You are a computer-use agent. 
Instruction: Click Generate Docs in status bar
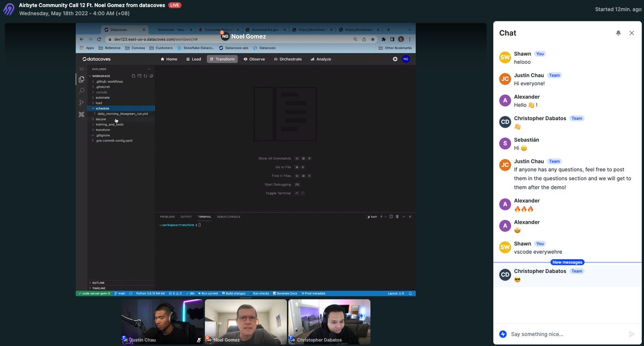(285, 293)
